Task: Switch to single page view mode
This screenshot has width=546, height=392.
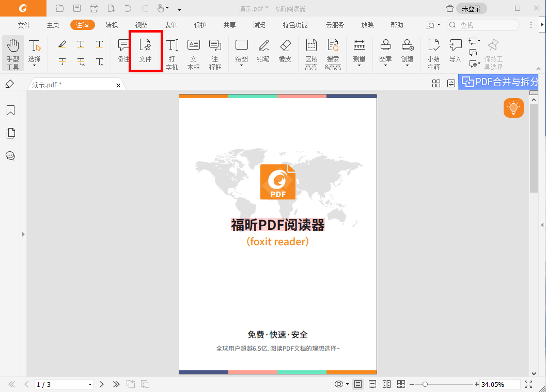Action: pos(358,384)
